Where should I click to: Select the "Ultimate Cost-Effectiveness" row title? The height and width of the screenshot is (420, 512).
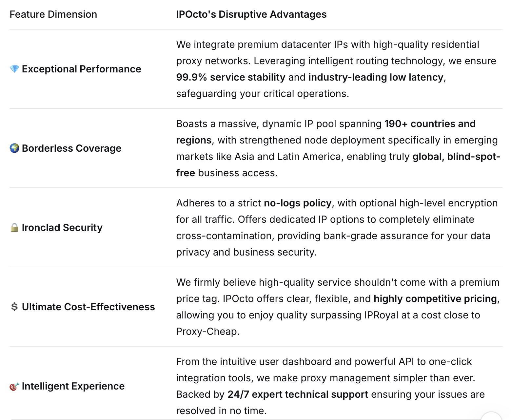88,307
